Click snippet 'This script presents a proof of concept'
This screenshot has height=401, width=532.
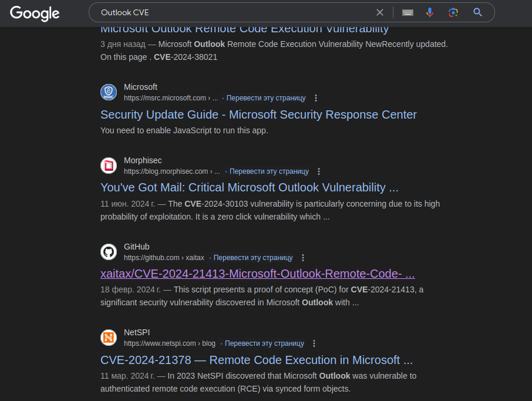(262, 296)
